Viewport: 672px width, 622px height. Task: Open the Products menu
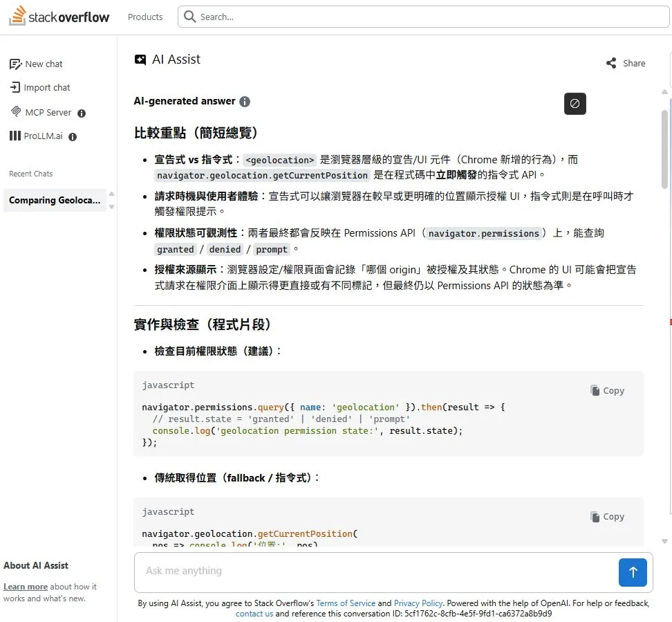(x=145, y=17)
